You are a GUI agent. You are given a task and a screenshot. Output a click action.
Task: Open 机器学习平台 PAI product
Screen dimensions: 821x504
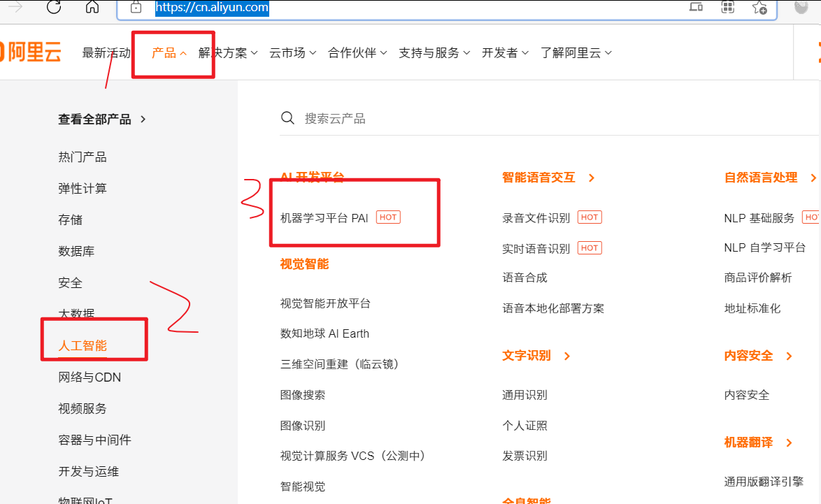click(x=324, y=218)
